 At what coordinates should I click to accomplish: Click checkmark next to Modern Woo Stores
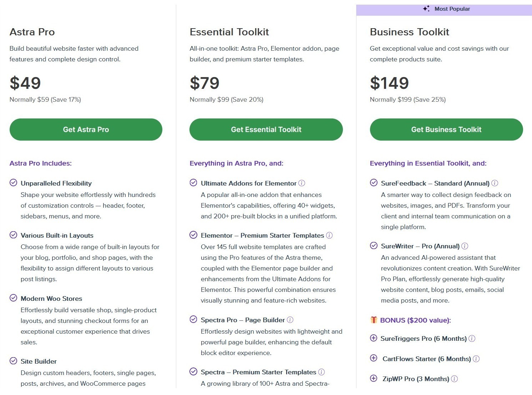(x=13, y=298)
